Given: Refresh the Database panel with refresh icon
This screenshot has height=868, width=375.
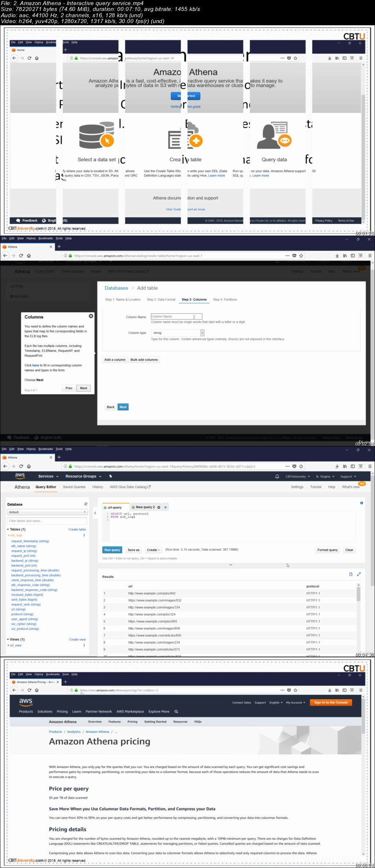Looking at the screenshot, I should 86,504.
